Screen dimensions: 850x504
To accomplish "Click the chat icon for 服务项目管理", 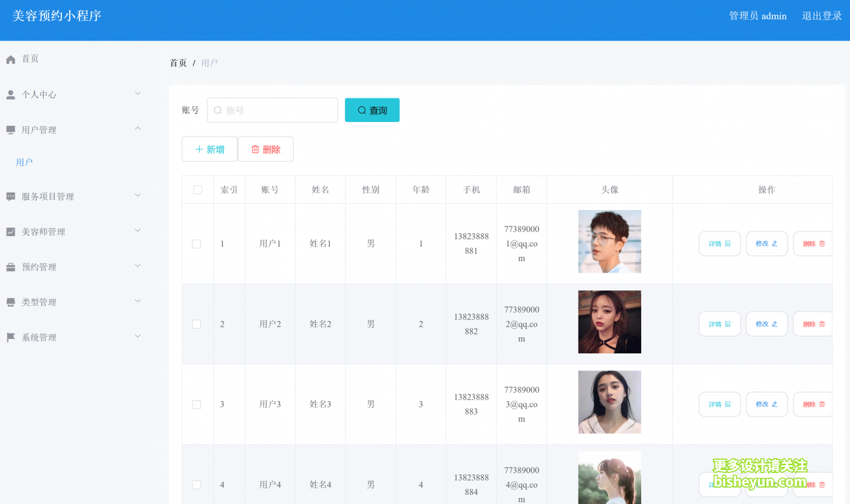I will [x=10, y=197].
